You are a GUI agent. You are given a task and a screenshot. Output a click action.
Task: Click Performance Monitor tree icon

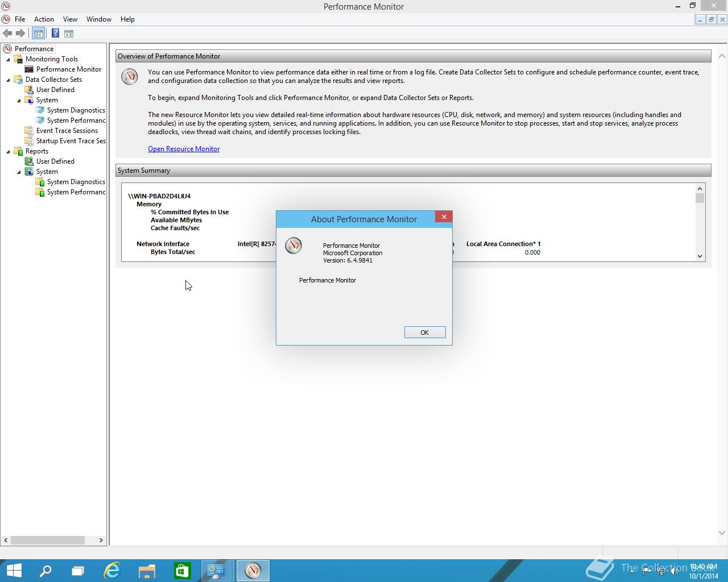tap(29, 69)
